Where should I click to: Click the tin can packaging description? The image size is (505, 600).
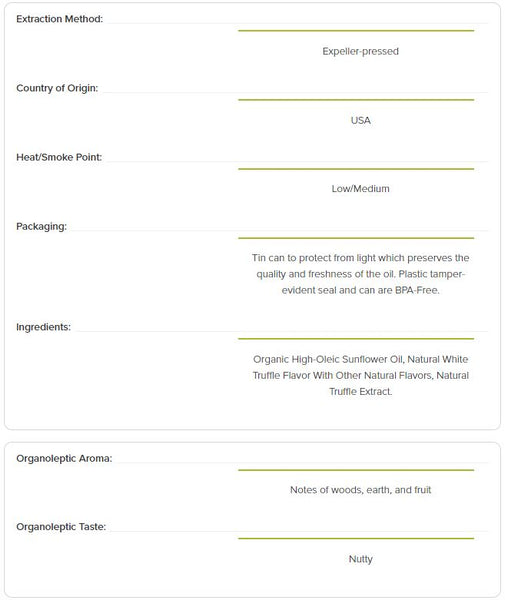(360, 274)
